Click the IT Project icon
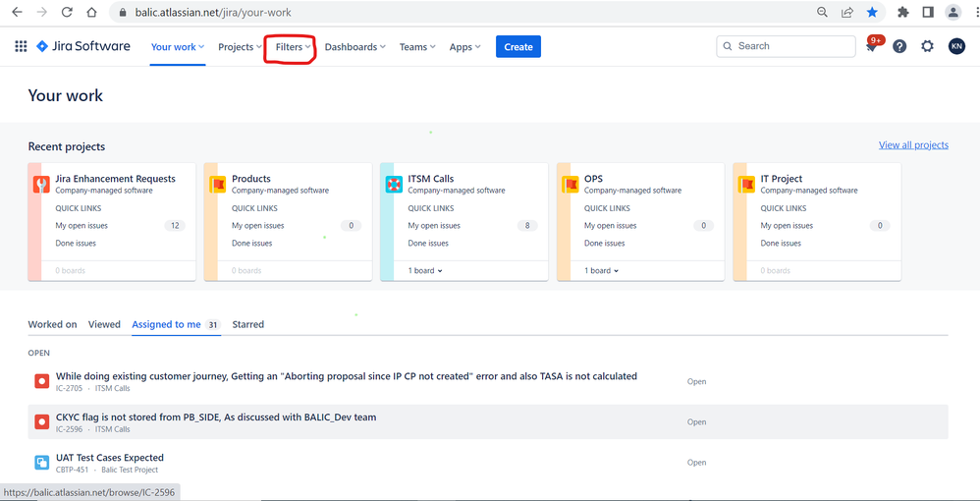The width and height of the screenshot is (980, 501). (746, 184)
